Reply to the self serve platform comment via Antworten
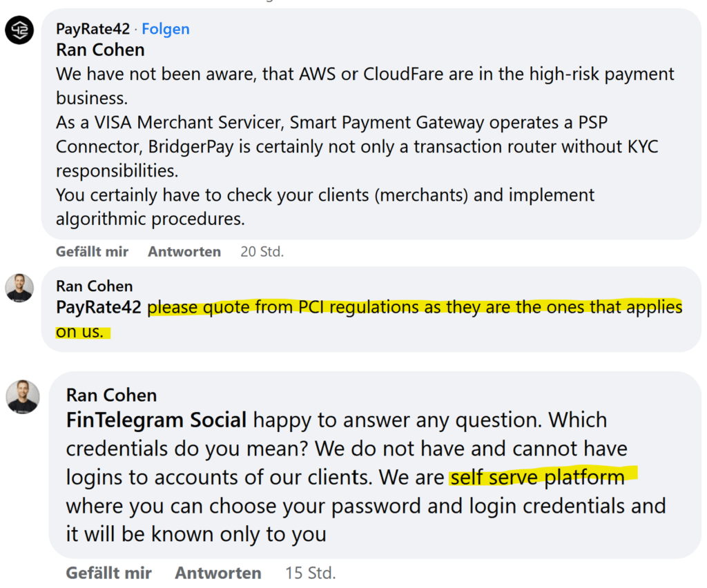The width and height of the screenshot is (707, 588). (x=218, y=573)
